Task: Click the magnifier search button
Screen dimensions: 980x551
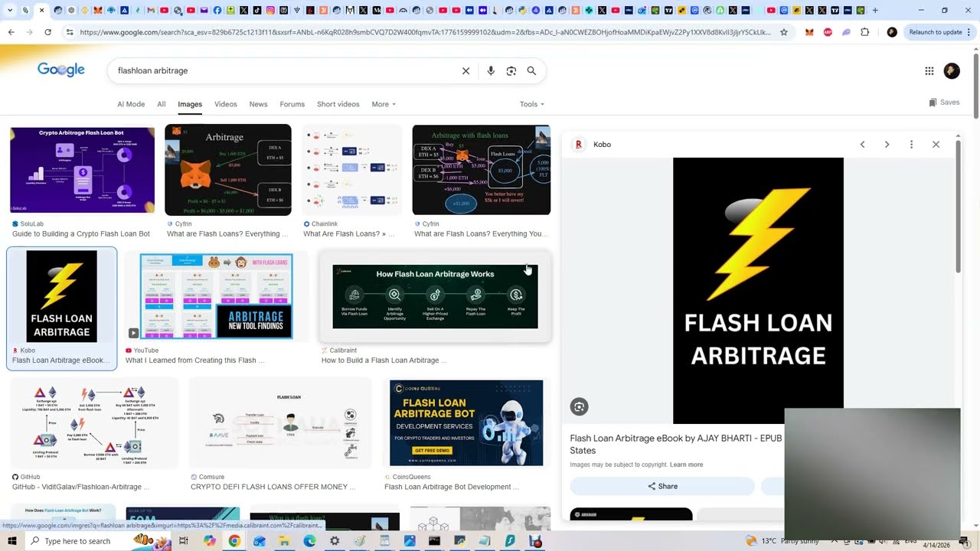Action: click(531, 70)
